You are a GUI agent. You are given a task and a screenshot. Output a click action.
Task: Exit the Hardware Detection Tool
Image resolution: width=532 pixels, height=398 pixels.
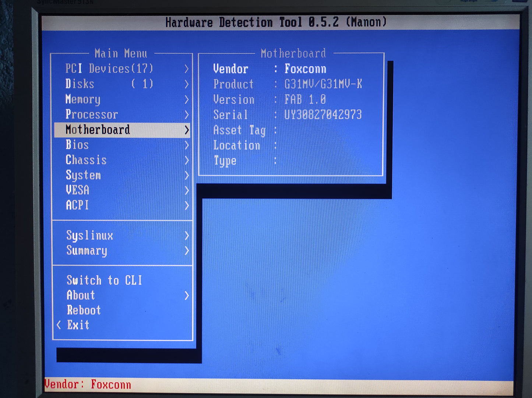coord(78,325)
